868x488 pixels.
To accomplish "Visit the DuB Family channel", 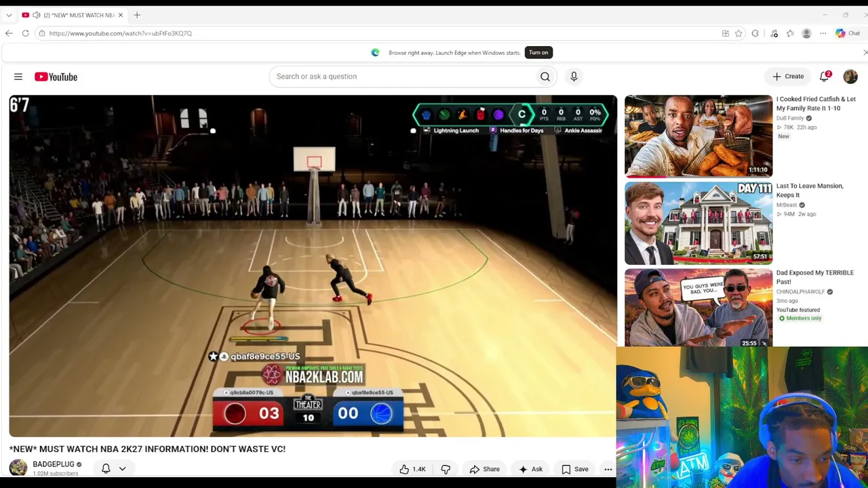I will coord(790,118).
